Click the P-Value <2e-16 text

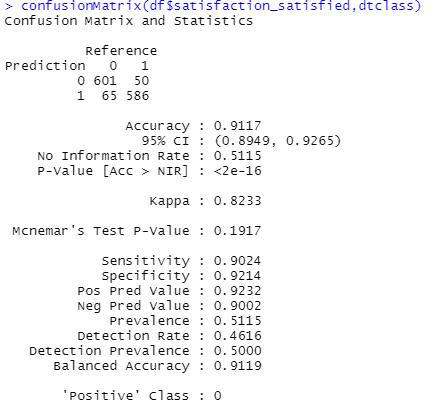tap(237, 171)
